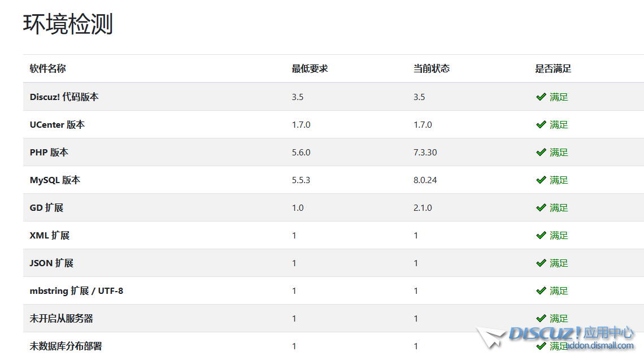This screenshot has width=644, height=360.
Task: Click 满足 status text in mbstring 扩展 row
Action: (559, 291)
